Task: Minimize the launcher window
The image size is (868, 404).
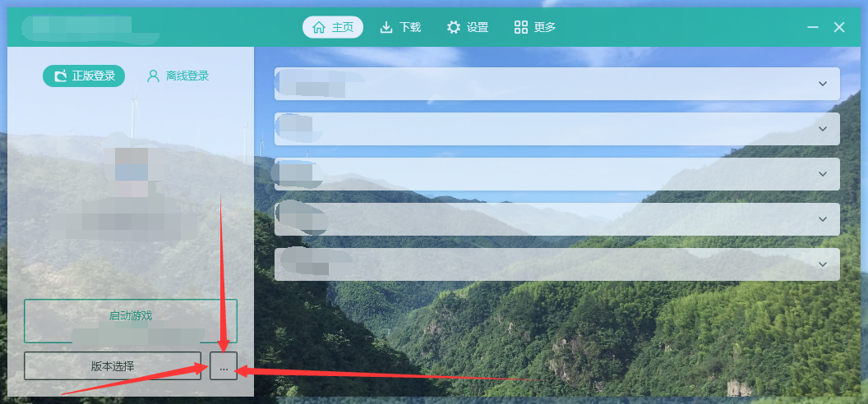Action: (813, 27)
